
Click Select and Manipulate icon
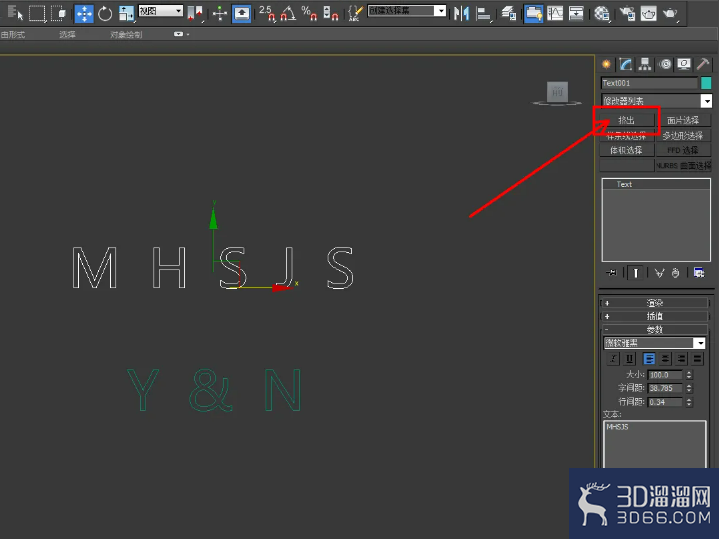coord(220,13)
